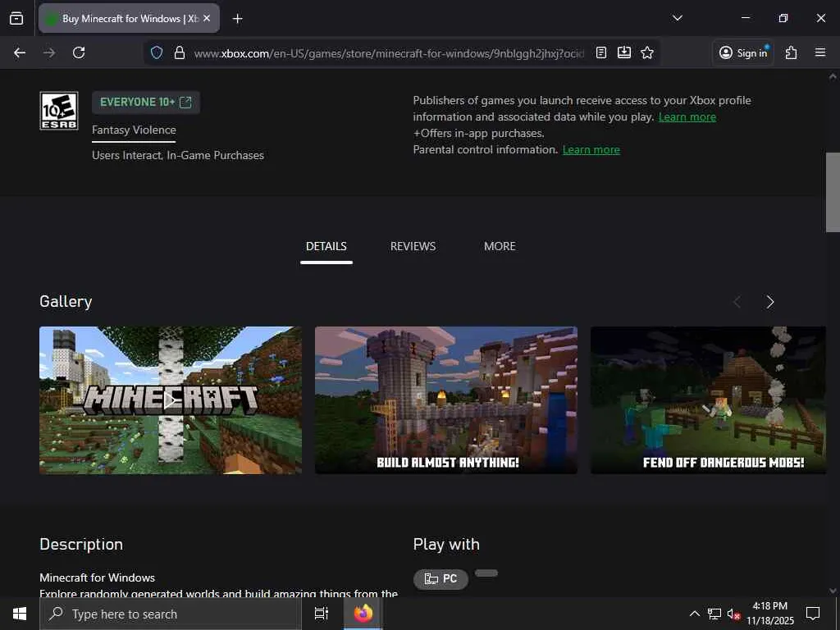Viewport: 840px width, 630px height.
Task: Click the Play with heading
Action: coord(446,545)
